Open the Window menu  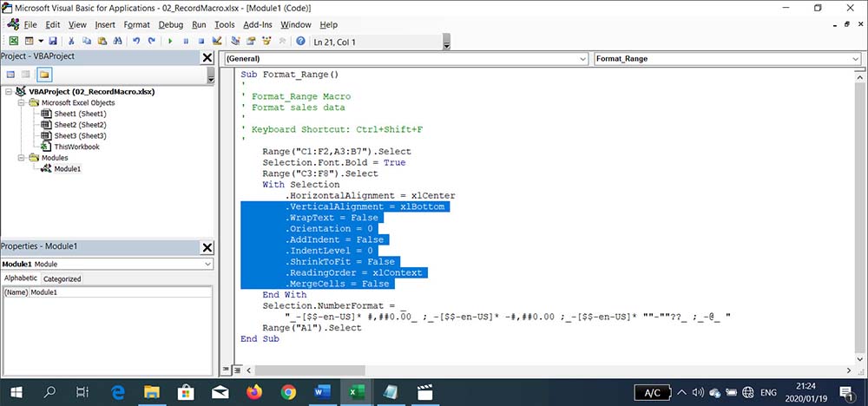pos(296,25)
